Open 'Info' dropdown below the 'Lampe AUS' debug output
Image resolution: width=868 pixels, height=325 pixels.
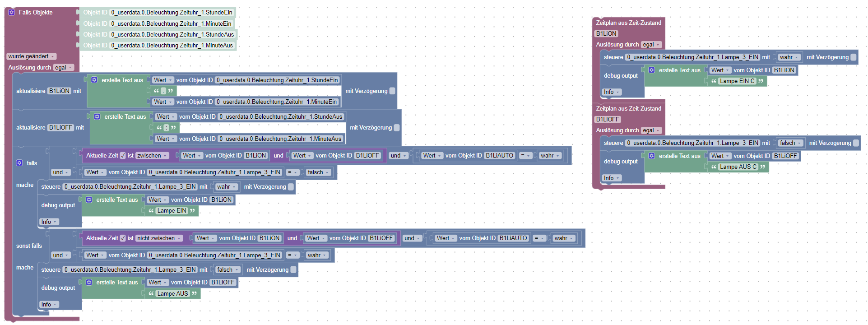(49, 304)
